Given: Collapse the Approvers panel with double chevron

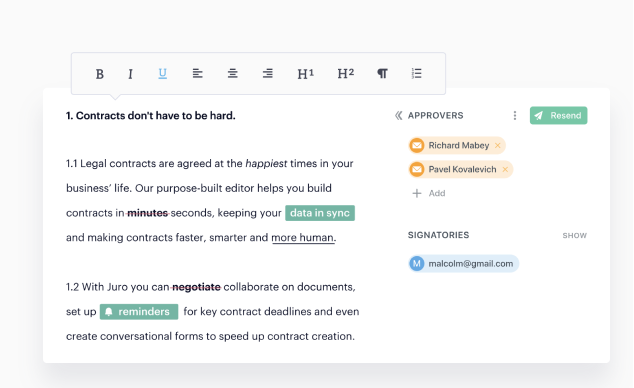Looking at the screenshot, I should click(399, 116).
